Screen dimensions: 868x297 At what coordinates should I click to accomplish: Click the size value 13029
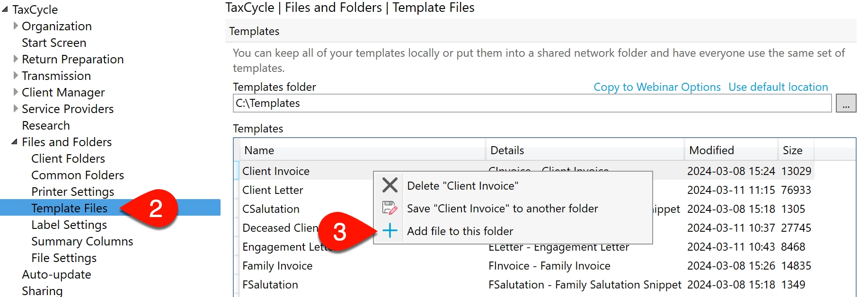click(796, 171)
